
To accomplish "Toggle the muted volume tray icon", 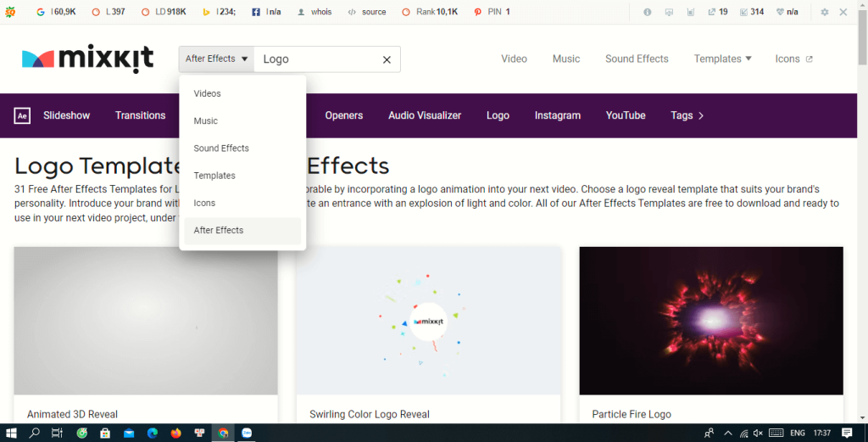I will [759, 434].
